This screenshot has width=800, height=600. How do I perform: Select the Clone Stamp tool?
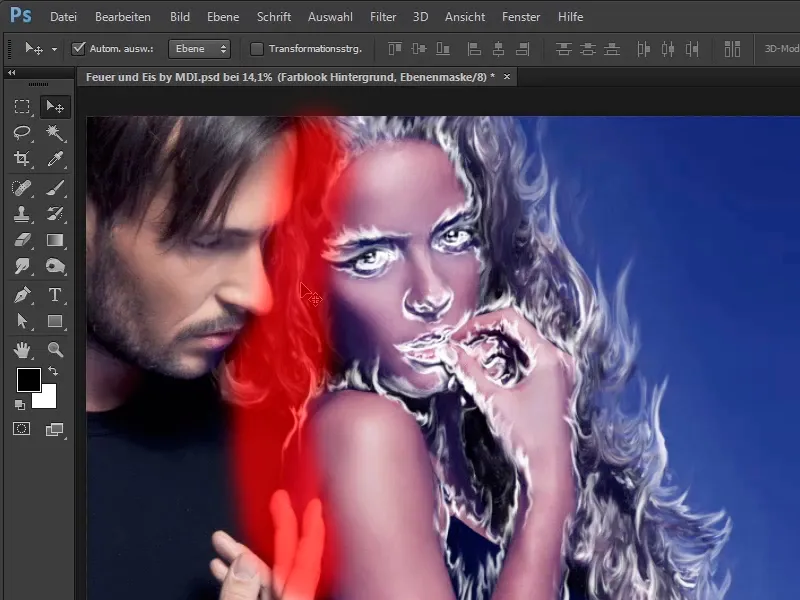point(21,214)
